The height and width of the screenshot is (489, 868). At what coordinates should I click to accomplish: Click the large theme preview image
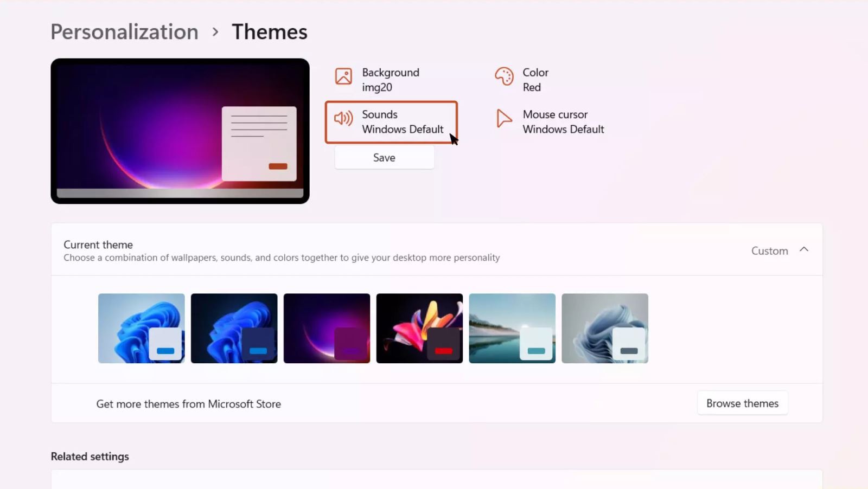pyautogui.click(x=180, y=131)
